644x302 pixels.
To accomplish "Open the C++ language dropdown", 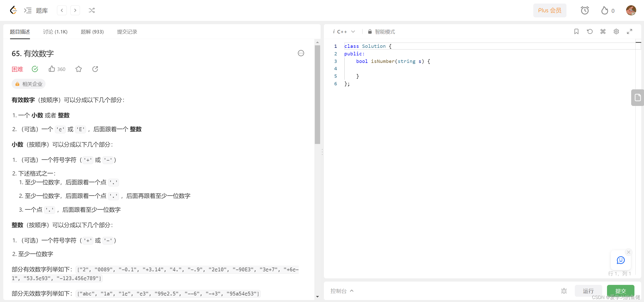I will tap(346, 32).
